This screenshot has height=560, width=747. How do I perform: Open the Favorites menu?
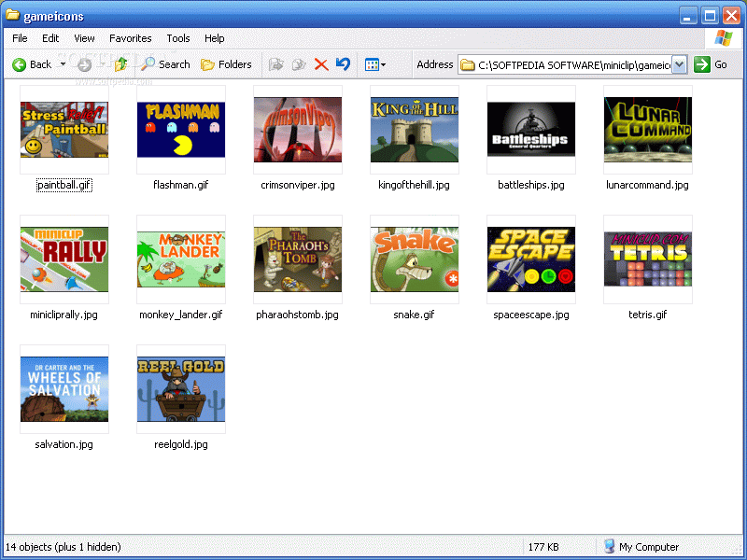[131, 38]
